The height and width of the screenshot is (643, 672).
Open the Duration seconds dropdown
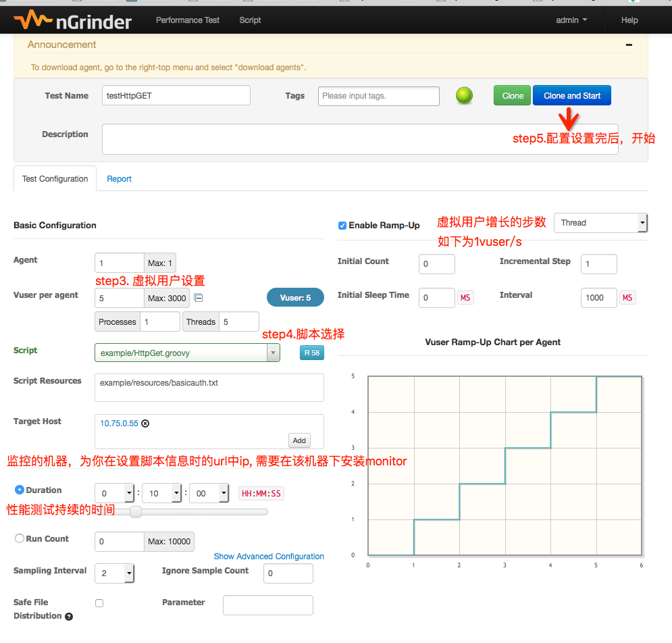click(x=209, y=494)
